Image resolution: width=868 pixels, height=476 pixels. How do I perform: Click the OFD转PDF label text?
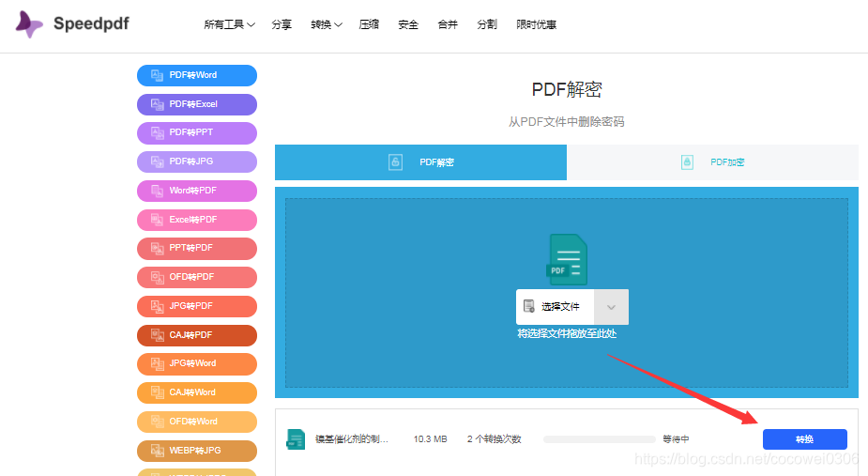pos(191,277)
